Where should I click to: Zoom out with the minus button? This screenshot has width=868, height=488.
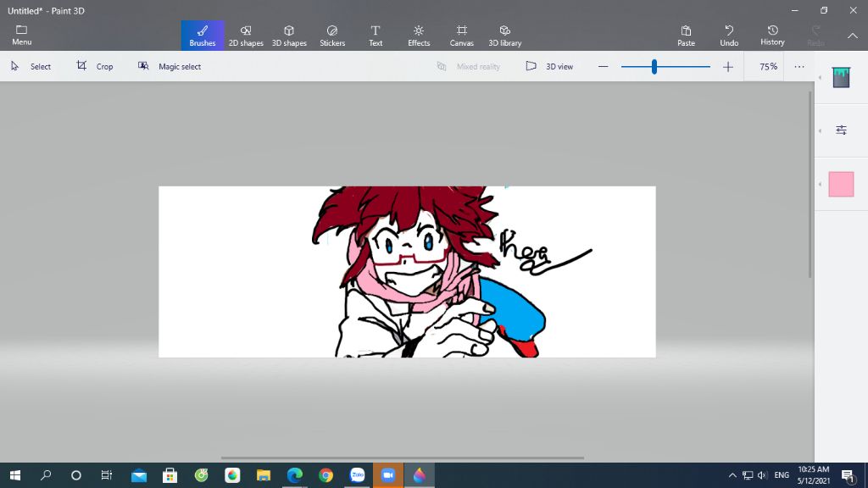click(x=603, y=66)
